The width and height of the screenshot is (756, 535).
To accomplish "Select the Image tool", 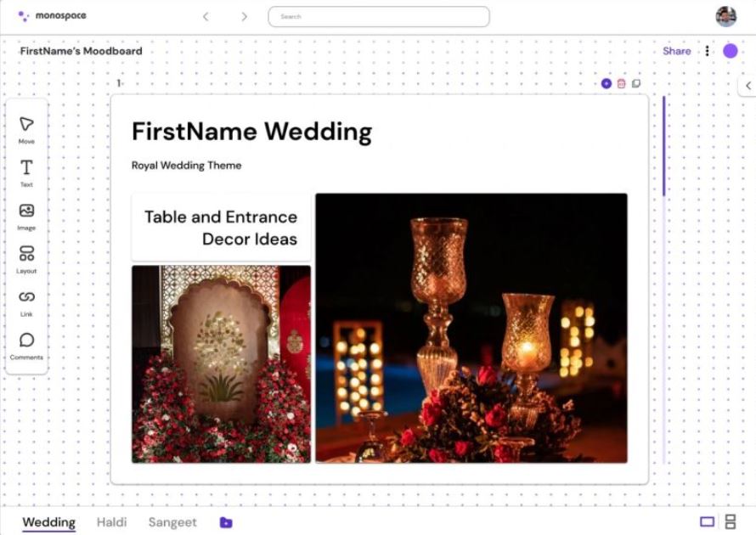I will pos(26,217).
